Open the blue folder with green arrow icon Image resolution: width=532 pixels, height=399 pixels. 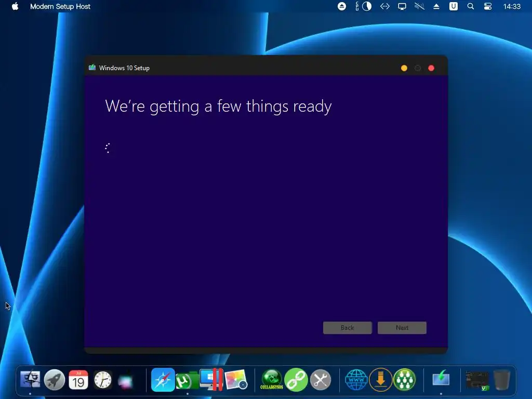coord(441,379)
